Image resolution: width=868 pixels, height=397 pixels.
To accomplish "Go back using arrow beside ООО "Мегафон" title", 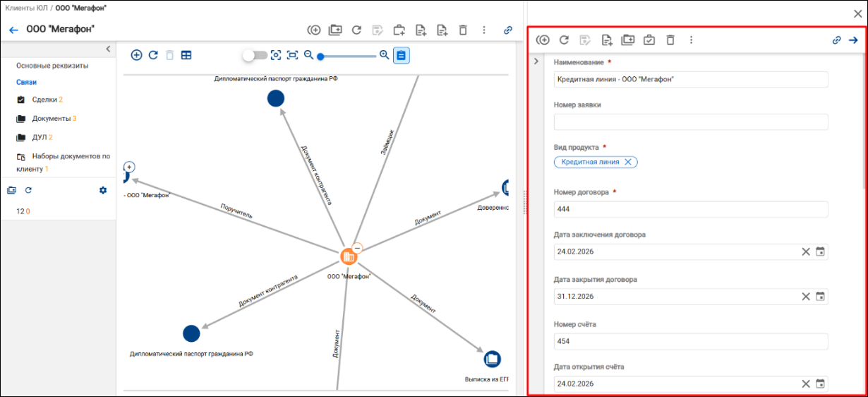I will coord(13,30).
